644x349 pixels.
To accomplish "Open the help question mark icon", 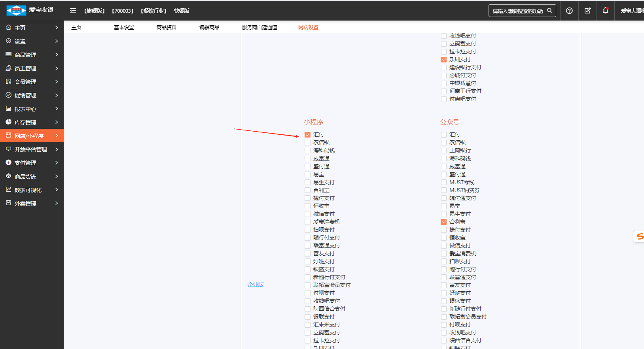I will click(x=569, y=11).
